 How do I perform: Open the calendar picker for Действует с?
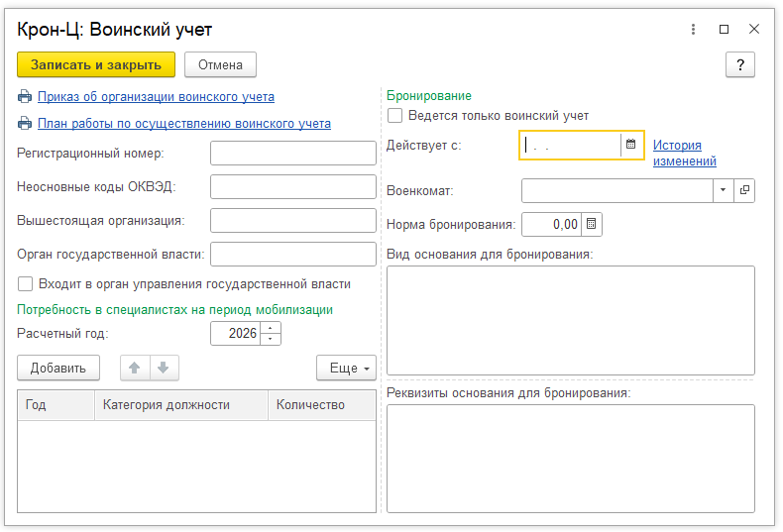[x=630, y=145]
